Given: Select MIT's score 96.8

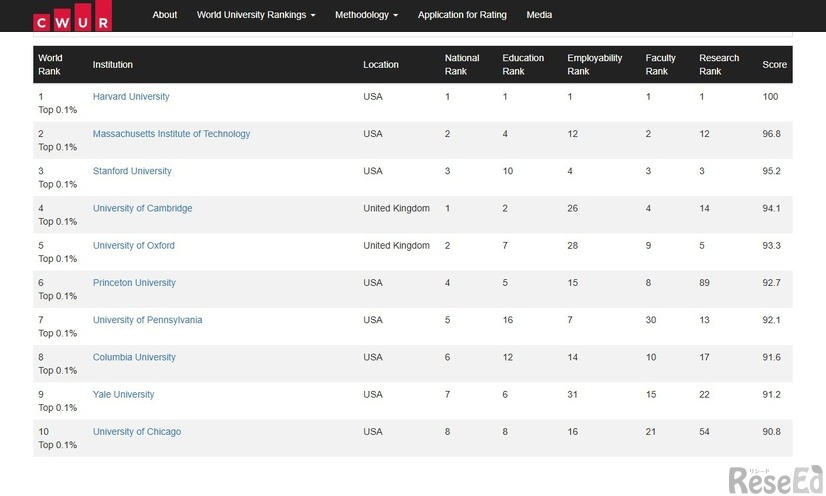Looking at the screenshot, I should [771, 134].
